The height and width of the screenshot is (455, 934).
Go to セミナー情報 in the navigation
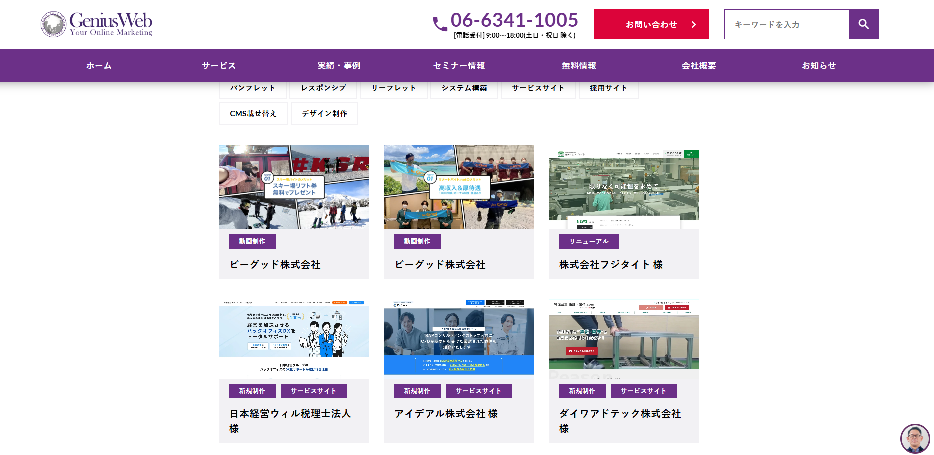pyautogui.click(x=459, y=65)
